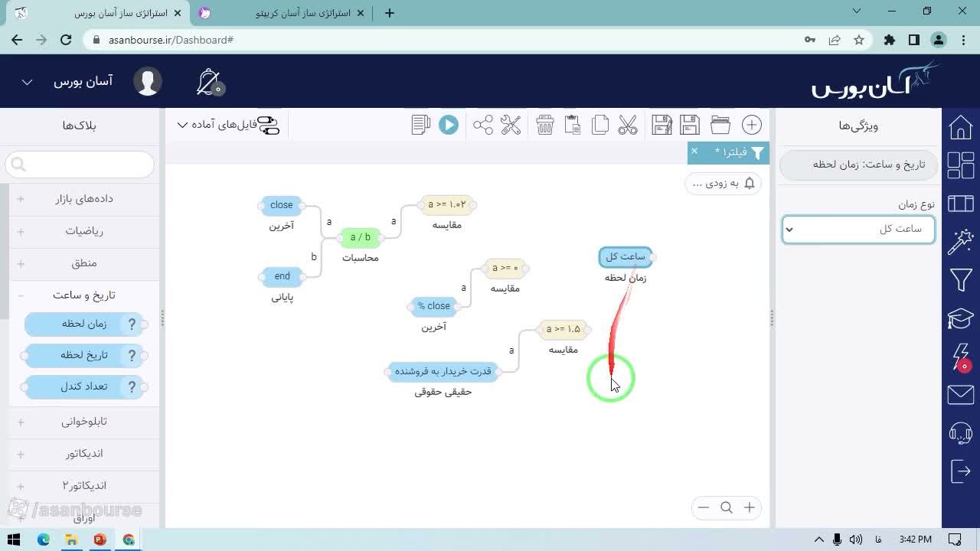Expand the اندیکاتور category
Screen dimensions: 980x551
(84, 454)
